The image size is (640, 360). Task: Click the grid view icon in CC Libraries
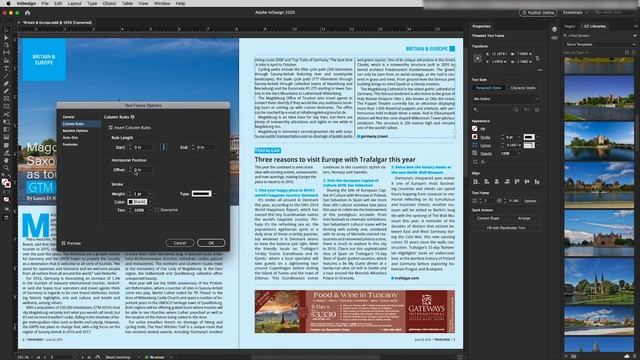[x=627, y=53]
